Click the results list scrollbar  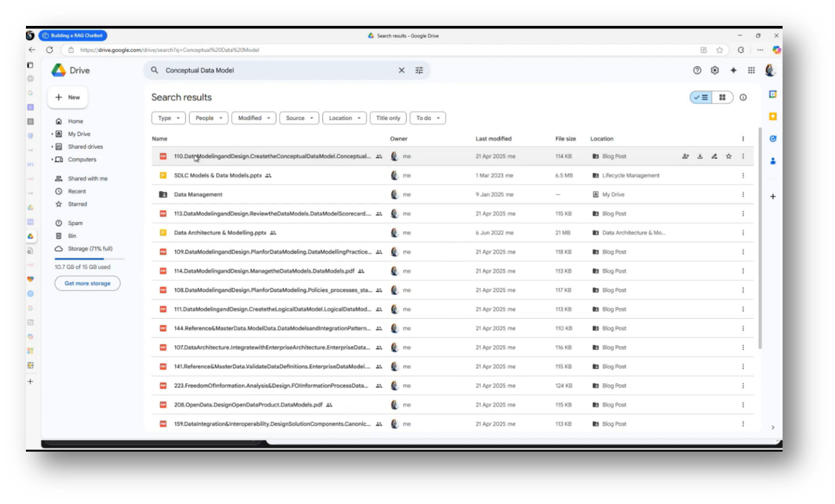760,238
